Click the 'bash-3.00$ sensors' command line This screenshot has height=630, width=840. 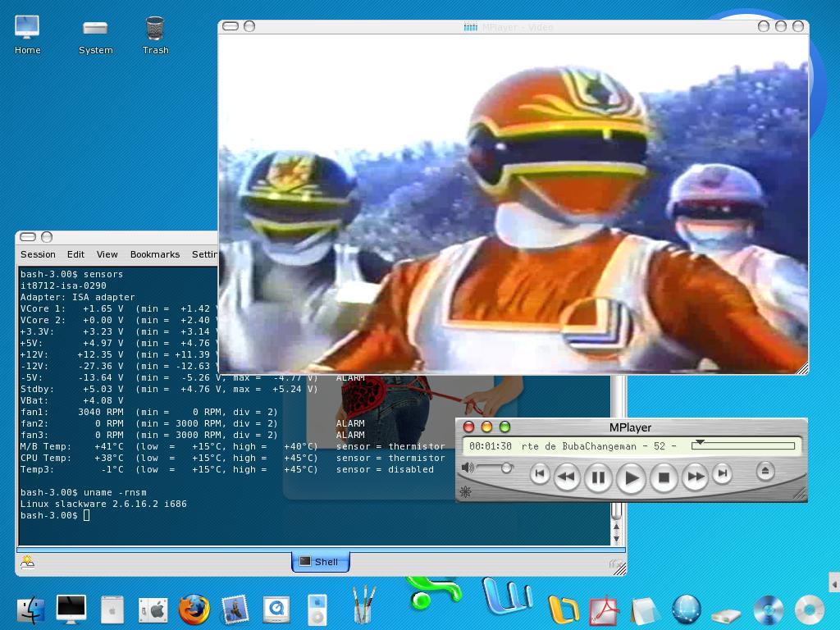(x=72, y=274)
